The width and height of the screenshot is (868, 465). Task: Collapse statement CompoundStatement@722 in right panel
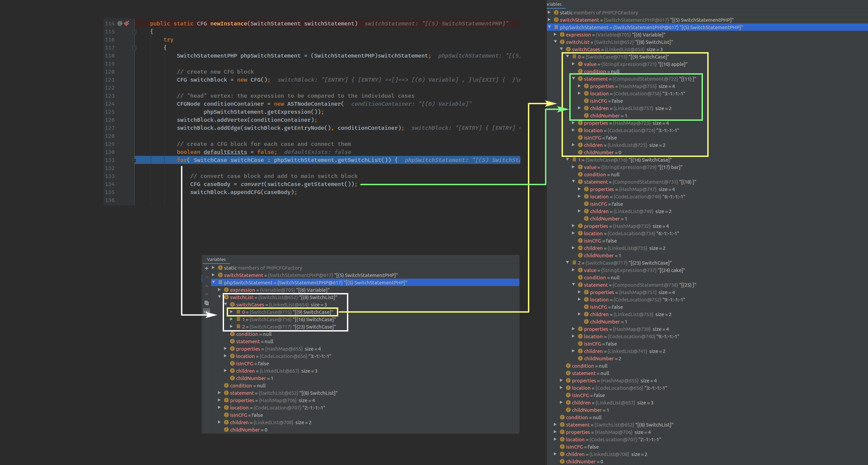coord(574,79)
